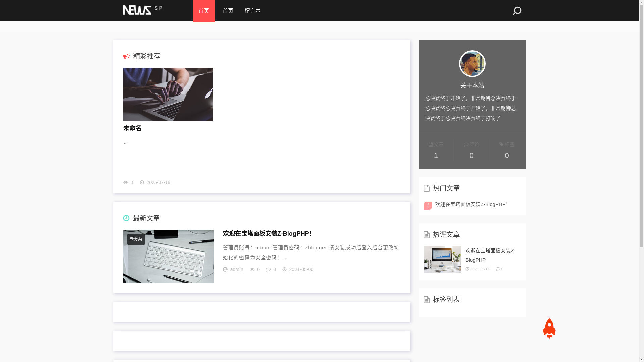Open the second 首页 menu item
The image size is (644, 362).
tap(228, 11)
